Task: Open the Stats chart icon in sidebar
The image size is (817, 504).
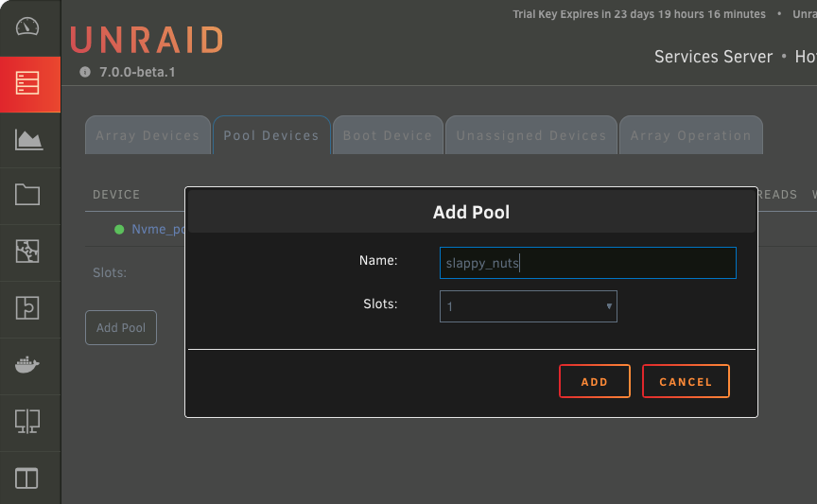Action: point(28,140)
